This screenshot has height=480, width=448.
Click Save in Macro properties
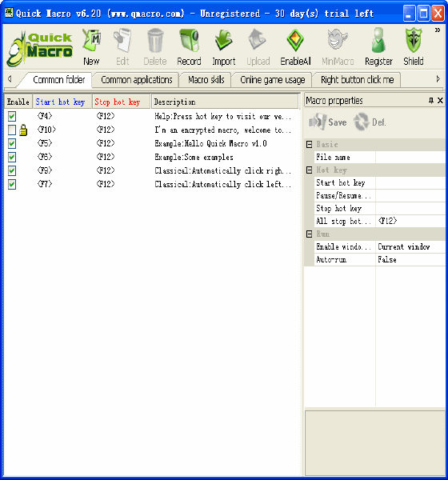pyautogui.click(x=328, y=122)
